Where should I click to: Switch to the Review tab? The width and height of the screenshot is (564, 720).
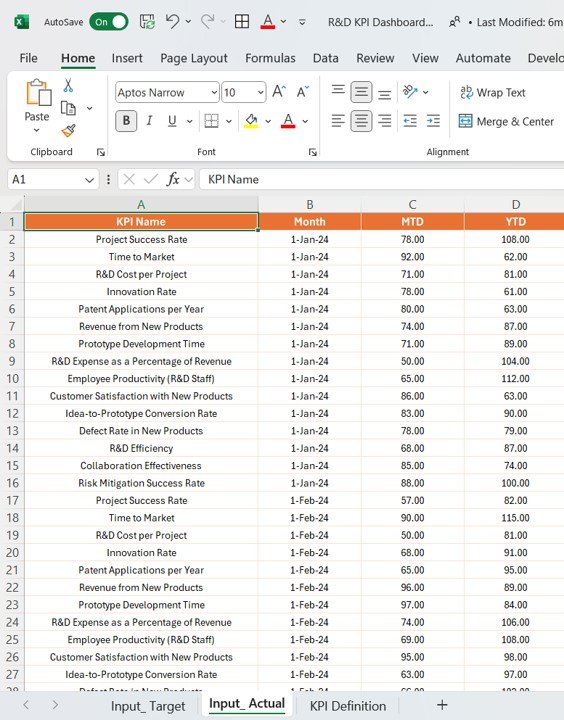(x=375, y=58)
